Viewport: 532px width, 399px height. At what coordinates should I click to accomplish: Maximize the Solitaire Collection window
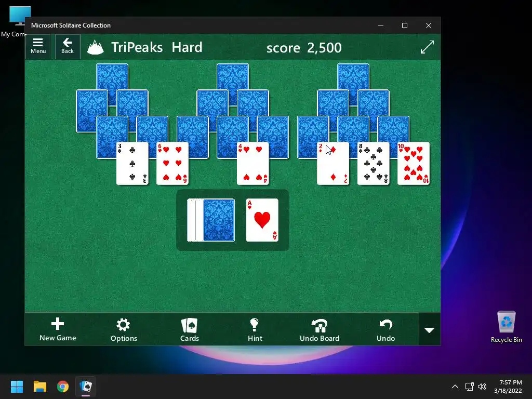(x=404, y=25)
